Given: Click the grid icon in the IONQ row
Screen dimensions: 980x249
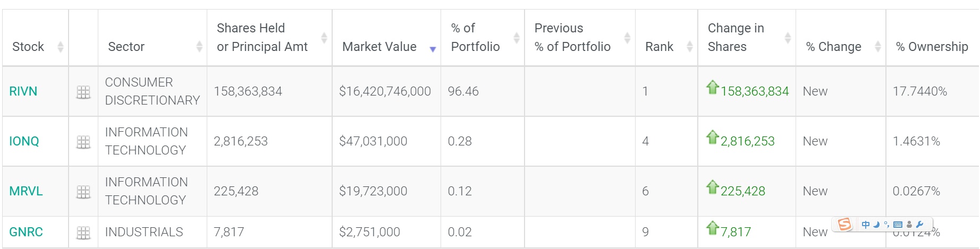Looking at the screenshot, I should [83, 142].
